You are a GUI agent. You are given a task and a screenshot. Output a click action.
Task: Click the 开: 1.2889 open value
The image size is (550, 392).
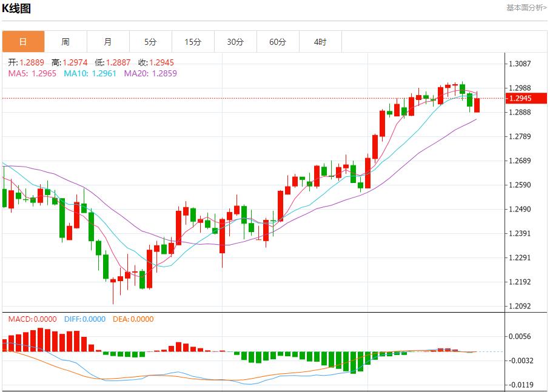pos(26,62)
